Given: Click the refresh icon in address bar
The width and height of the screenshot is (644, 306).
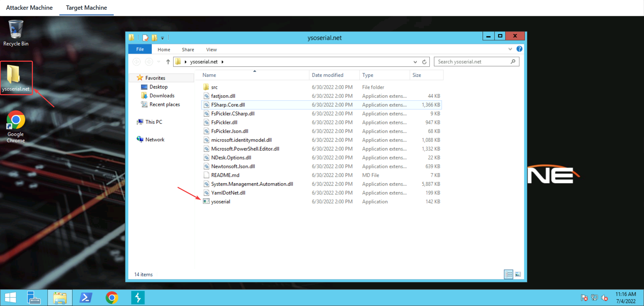Looking at the screenshot, I should coord(424,62).
